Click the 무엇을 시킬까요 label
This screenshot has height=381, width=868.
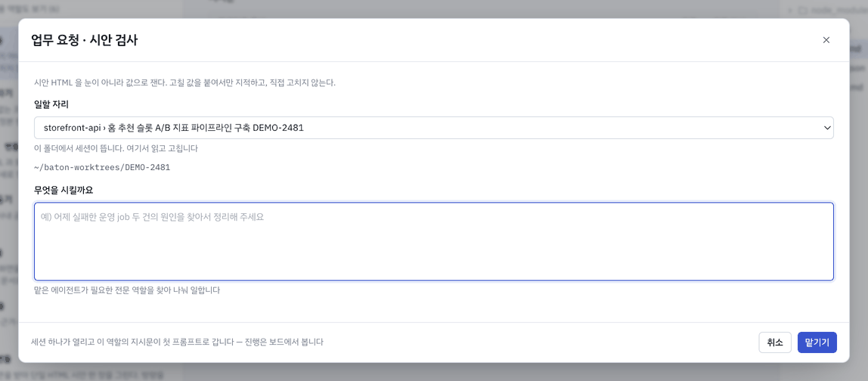(63, 190)
